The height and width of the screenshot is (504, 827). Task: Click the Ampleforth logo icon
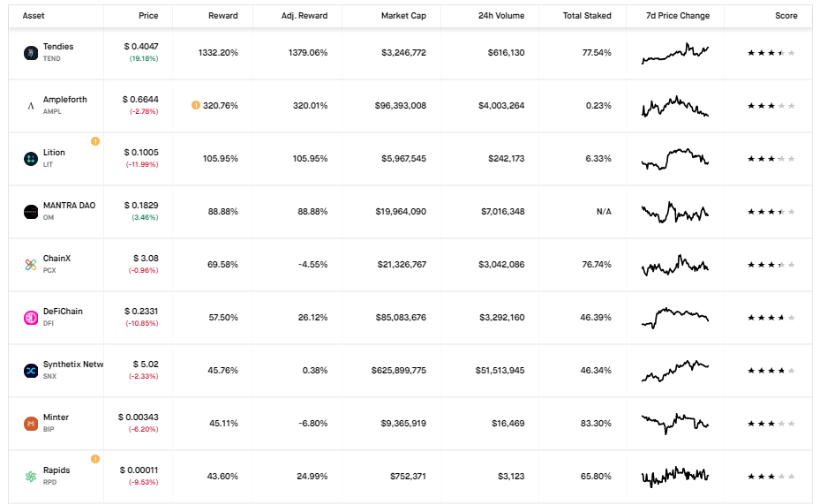click(31, 106)
